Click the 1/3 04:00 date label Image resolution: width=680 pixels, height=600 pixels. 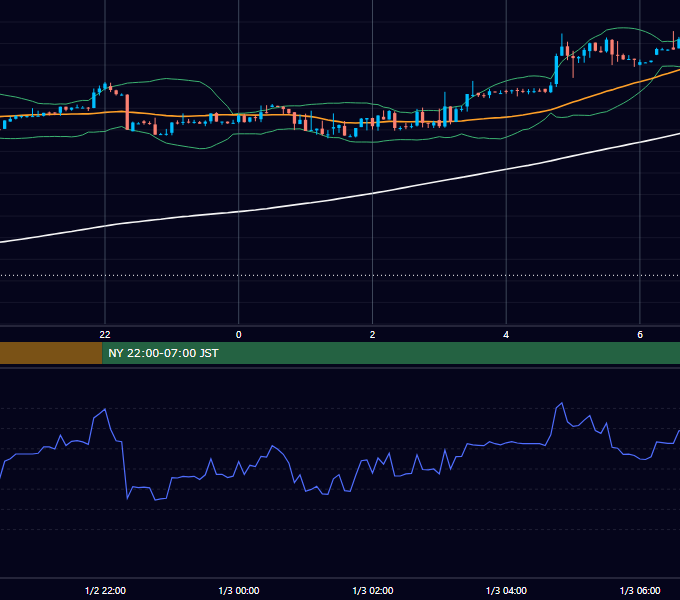(507, 590)
